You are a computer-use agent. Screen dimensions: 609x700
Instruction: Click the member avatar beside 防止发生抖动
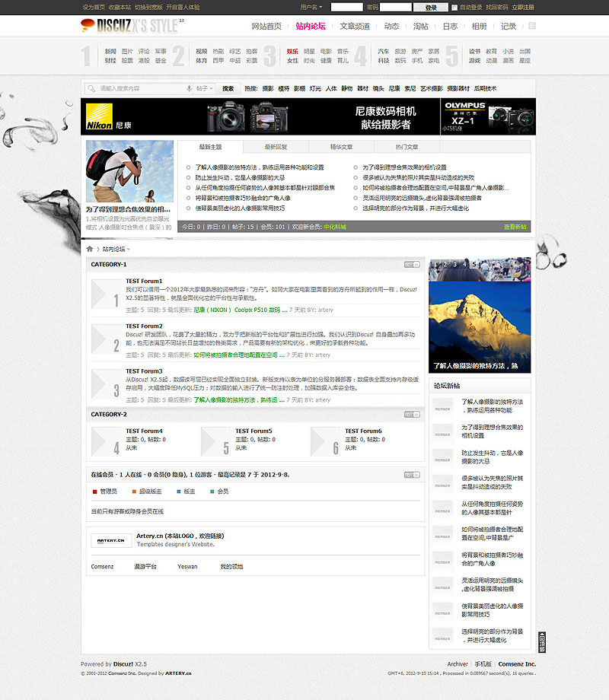442,460
